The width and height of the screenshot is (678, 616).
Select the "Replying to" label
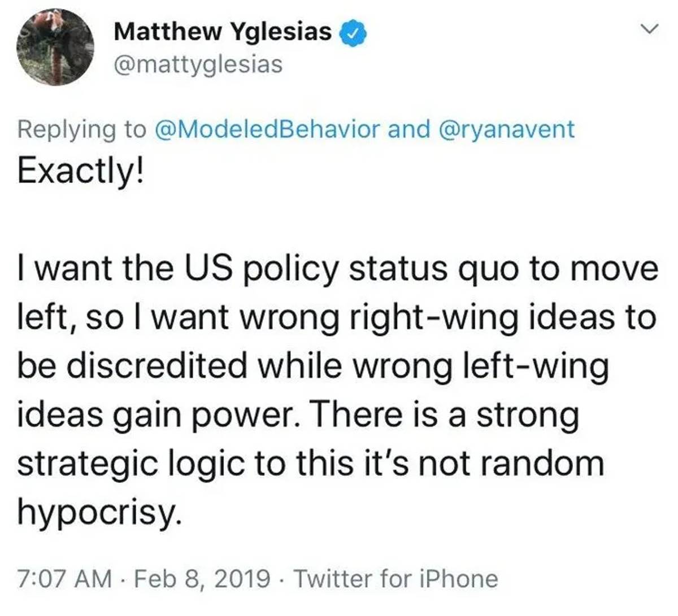tap(82, 129)
